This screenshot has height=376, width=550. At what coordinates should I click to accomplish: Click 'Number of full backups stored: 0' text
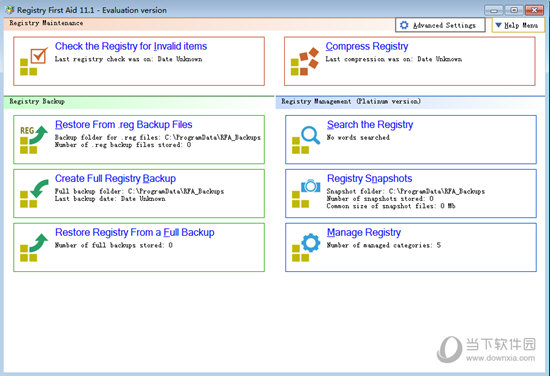click(114, 245)
